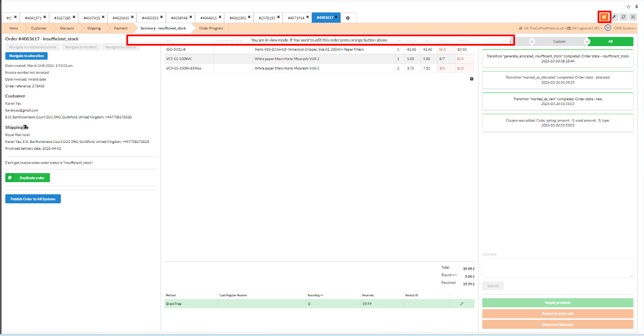Click the orange edit order button

(x=604, y=17)
